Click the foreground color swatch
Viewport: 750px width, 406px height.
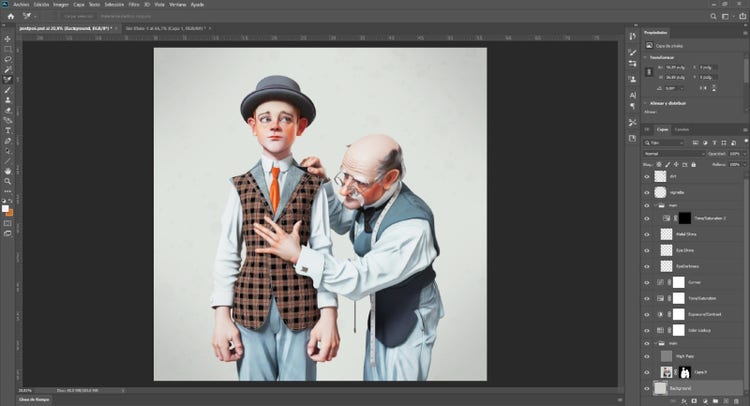click(x=6, y=207)
